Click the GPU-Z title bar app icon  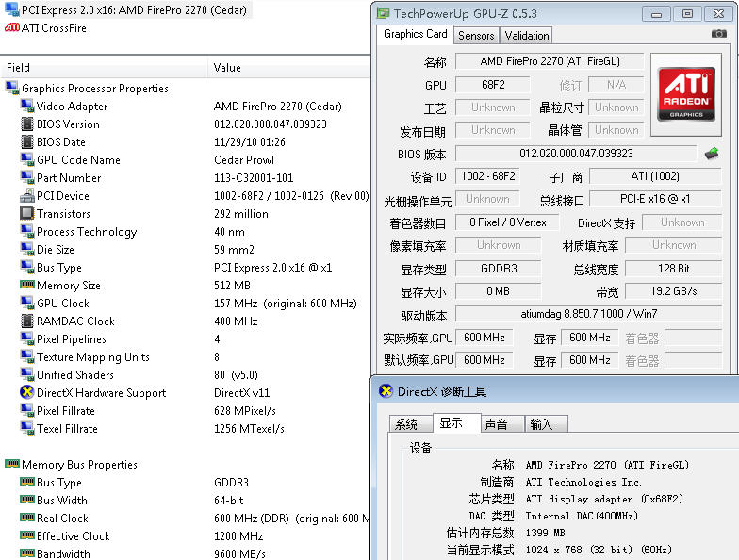(x=383, y=13)
